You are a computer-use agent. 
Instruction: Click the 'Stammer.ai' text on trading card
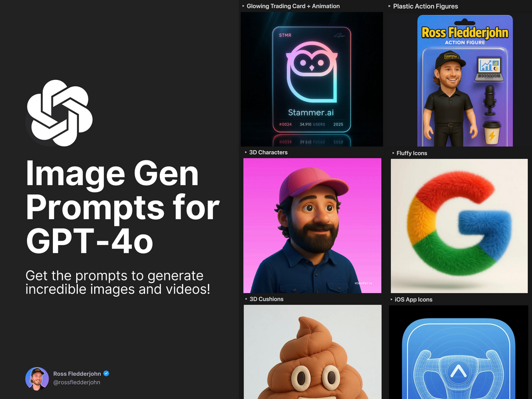(311, 112)
